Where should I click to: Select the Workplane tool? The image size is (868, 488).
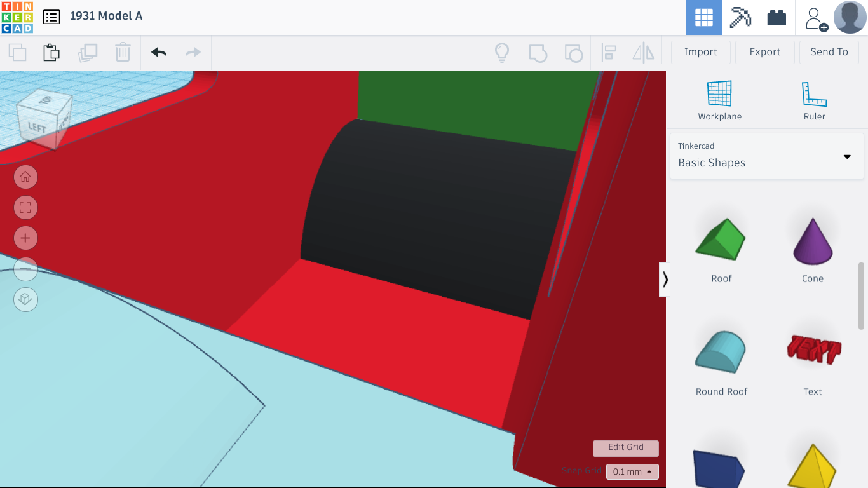[x=720, y=100]
